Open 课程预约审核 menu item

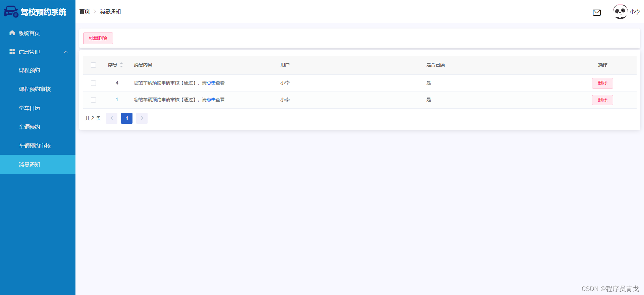pyautogui.click(x=38, y=89)
